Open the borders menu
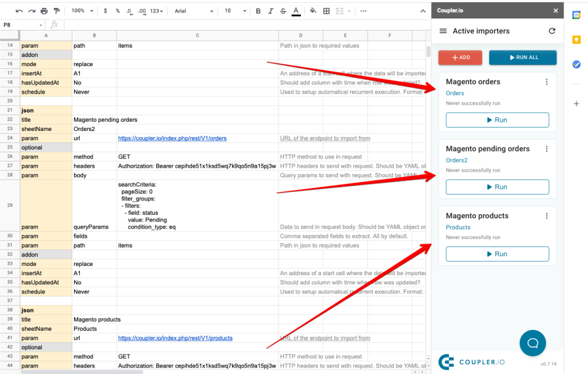 point(327,11)
